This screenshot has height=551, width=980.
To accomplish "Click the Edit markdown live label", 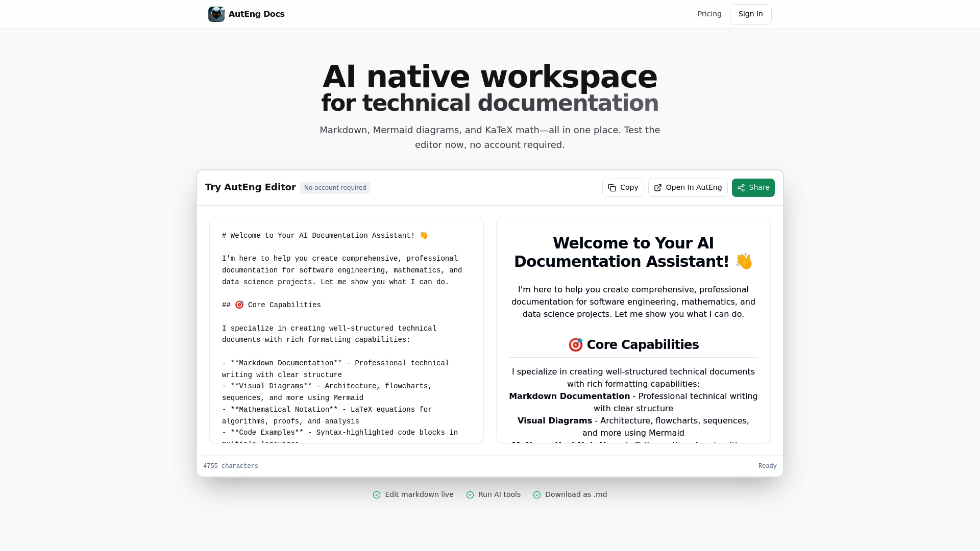I will 419,494.
